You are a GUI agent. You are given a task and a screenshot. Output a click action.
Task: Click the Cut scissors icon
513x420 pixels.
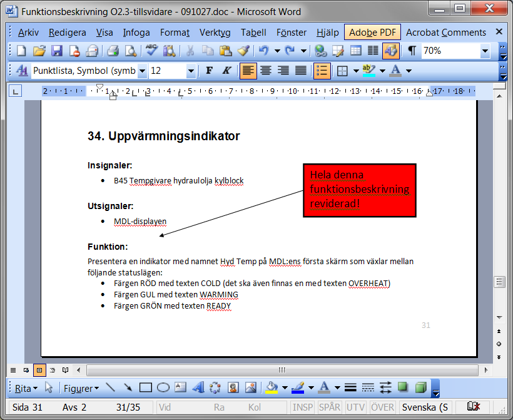(x=190, y=51)
